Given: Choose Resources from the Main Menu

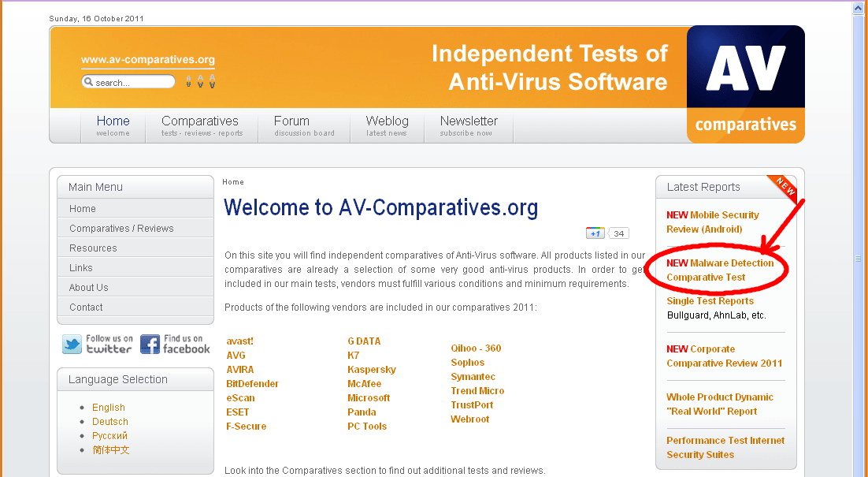Looking at the screenshot, I should 135,248.
